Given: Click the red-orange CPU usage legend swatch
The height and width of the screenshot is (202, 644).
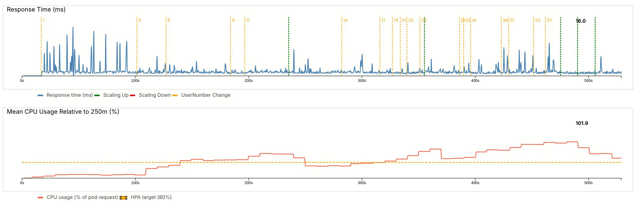Looking at the screenshot, I should pos(40,198).
